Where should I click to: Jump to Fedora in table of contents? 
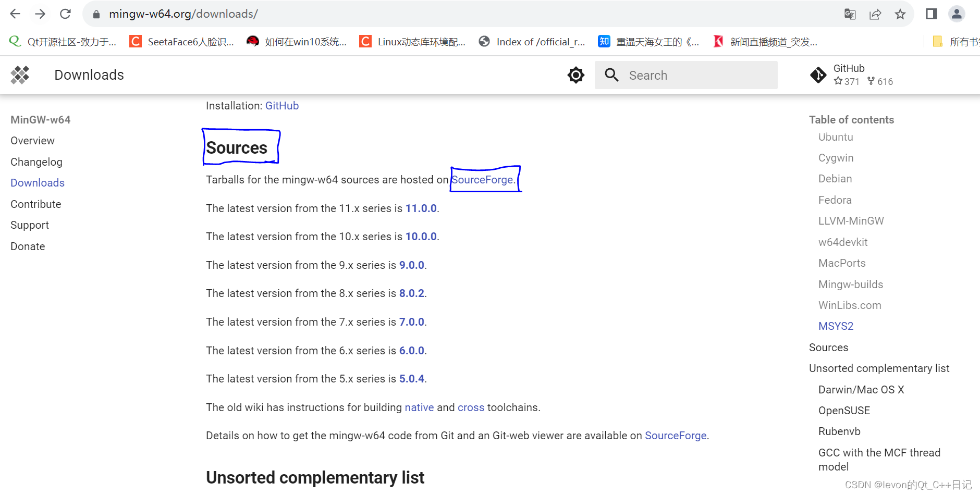point(835,200)
